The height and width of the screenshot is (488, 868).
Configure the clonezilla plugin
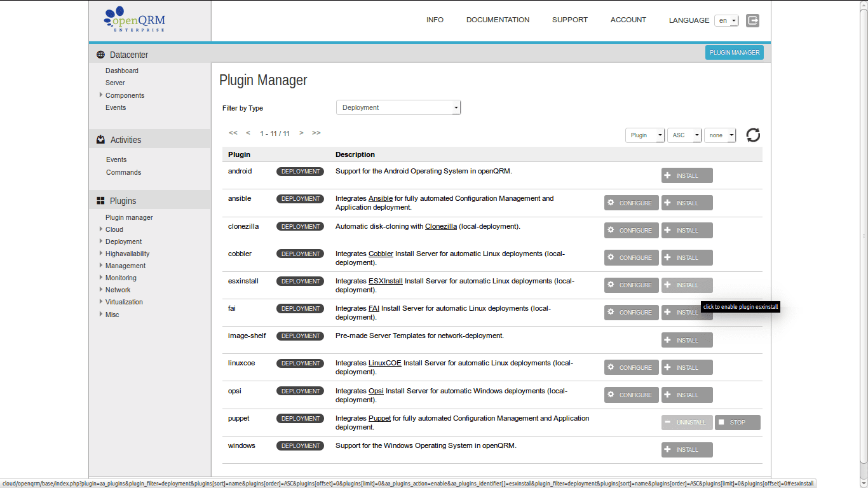[x=631, y=230]
